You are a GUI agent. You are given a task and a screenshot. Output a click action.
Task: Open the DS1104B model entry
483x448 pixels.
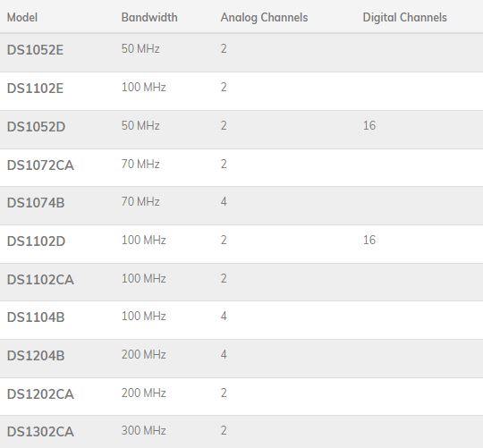click(36, 317)
